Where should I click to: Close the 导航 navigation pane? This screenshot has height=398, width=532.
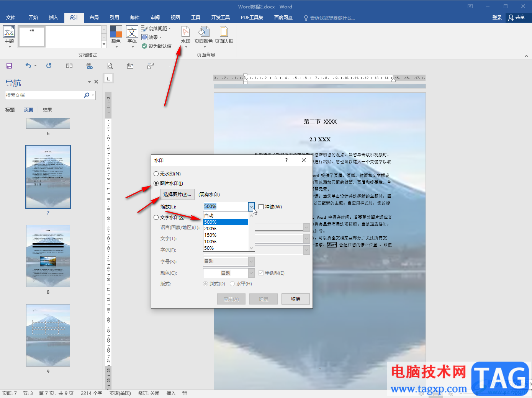96,82
